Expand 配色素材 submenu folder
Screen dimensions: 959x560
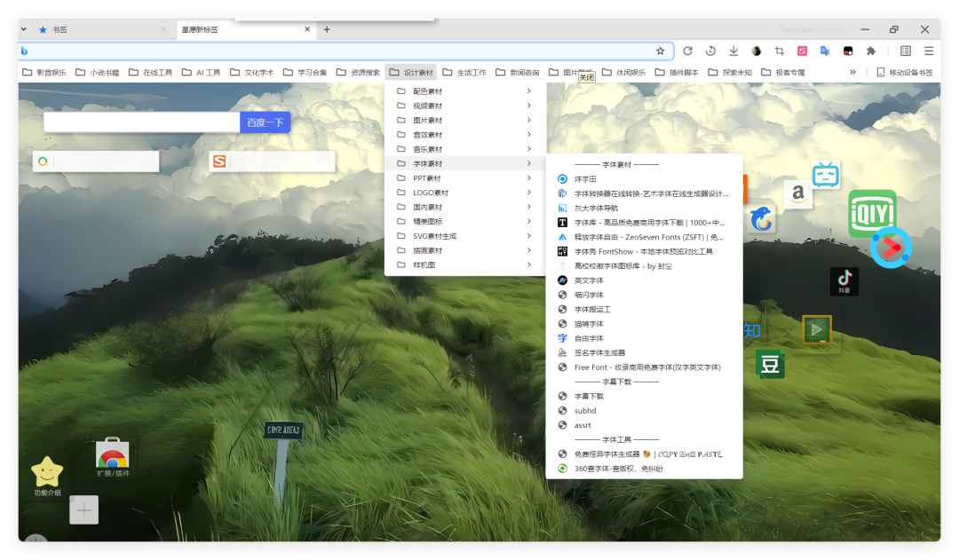coord(463,91)
